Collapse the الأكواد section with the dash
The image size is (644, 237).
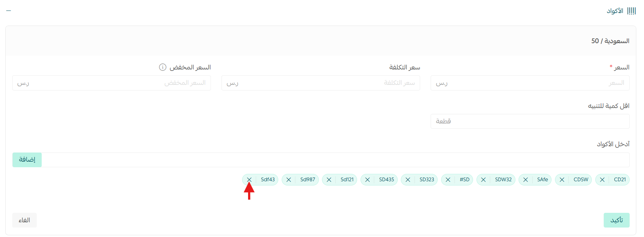(9, 11)
